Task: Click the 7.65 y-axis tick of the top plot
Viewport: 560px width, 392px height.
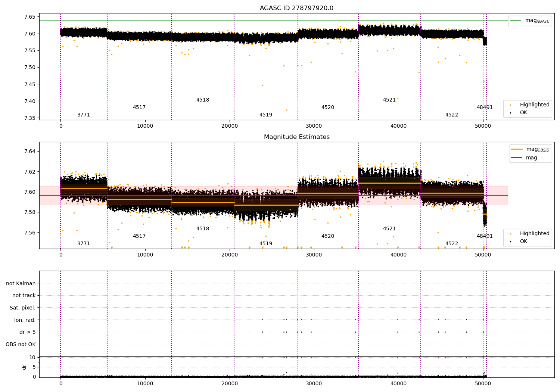Action: tap(30, 17)
